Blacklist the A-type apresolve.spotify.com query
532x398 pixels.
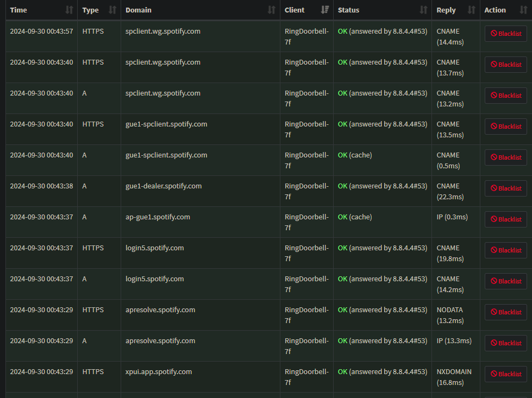point(505,343)
